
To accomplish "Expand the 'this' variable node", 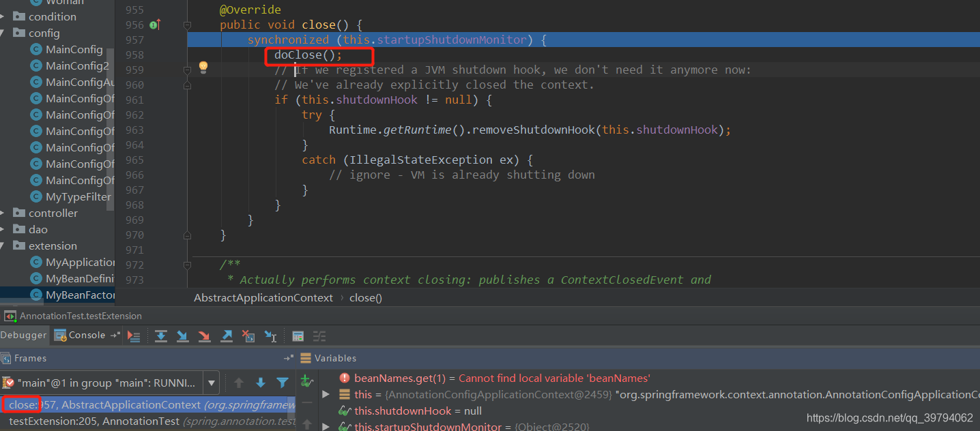I will tap(326, 394).
